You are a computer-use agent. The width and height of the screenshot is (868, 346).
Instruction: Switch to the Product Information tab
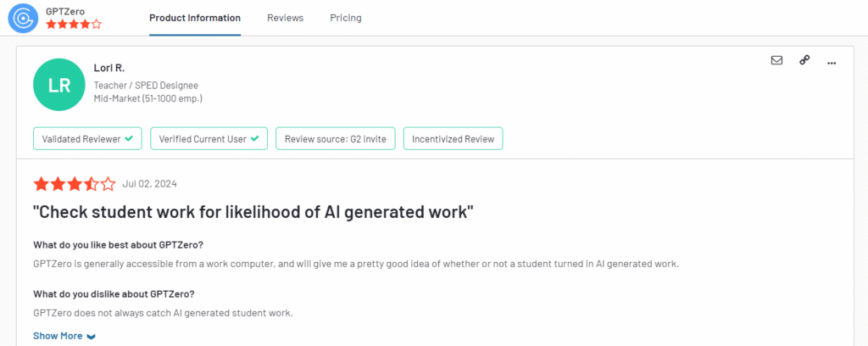pyautogui.click(x=195, y=18)
